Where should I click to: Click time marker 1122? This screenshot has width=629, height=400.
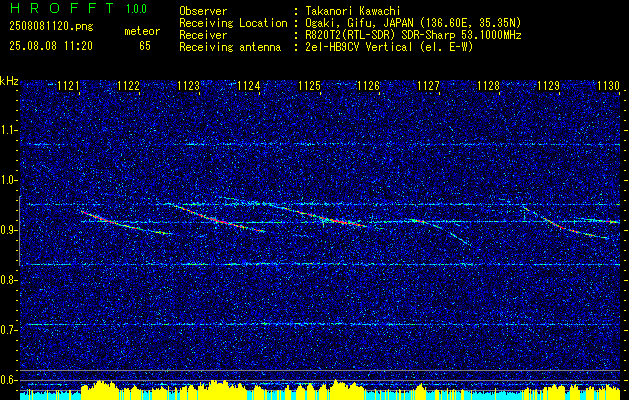click(128, 86)
